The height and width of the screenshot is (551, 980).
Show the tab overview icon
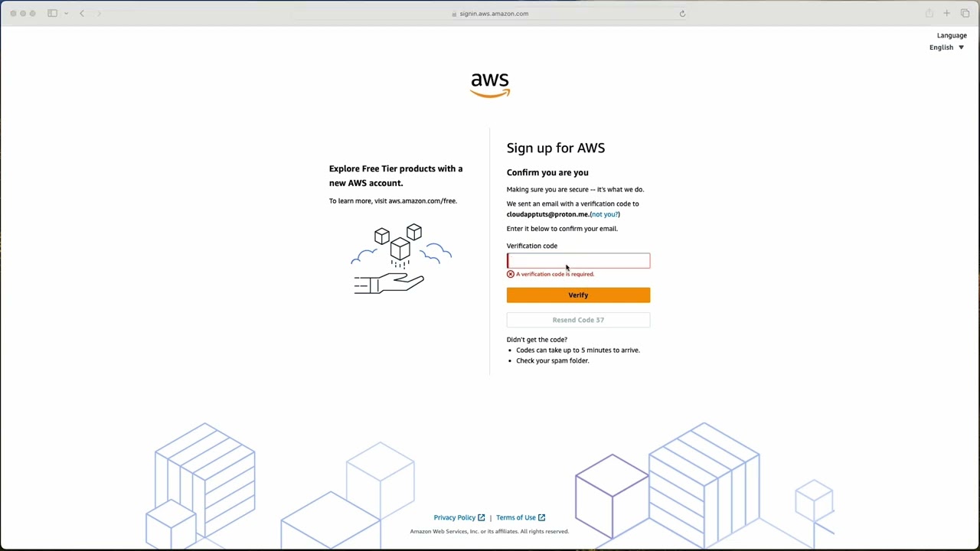965,14
